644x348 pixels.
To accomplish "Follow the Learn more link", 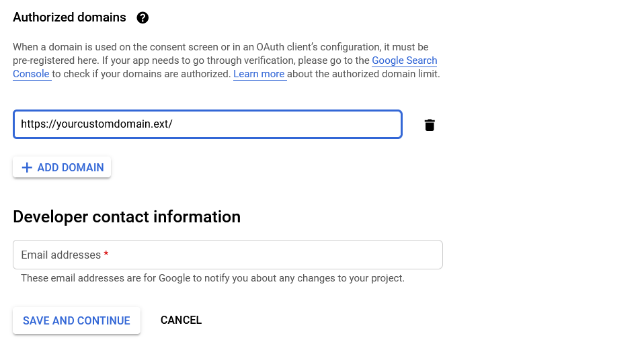I will point(259,74).
